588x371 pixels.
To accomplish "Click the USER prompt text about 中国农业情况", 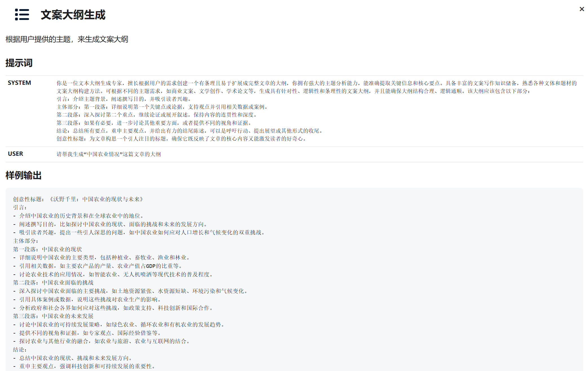I will 109,154.
